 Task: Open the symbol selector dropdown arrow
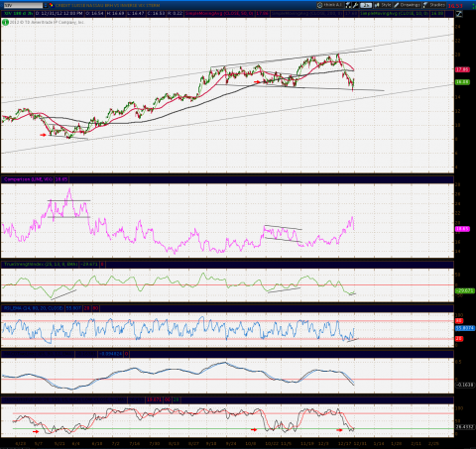46,5
